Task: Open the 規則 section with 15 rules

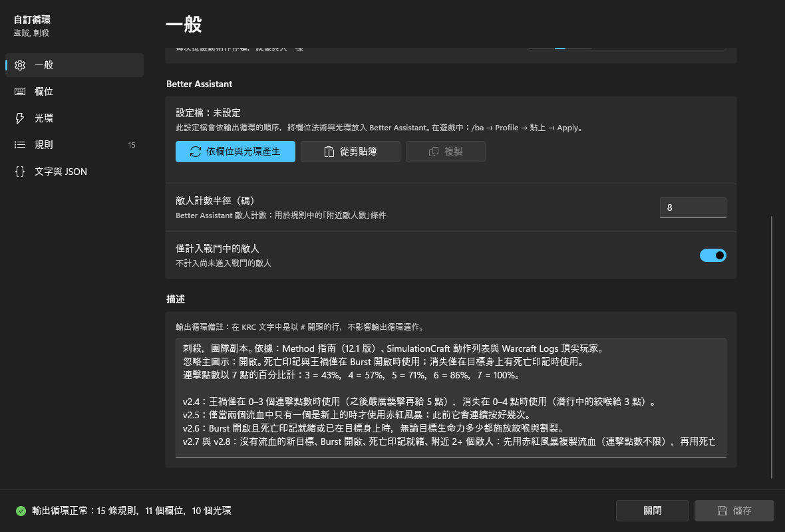Action: pyautogui.click(x=75, y=144)
